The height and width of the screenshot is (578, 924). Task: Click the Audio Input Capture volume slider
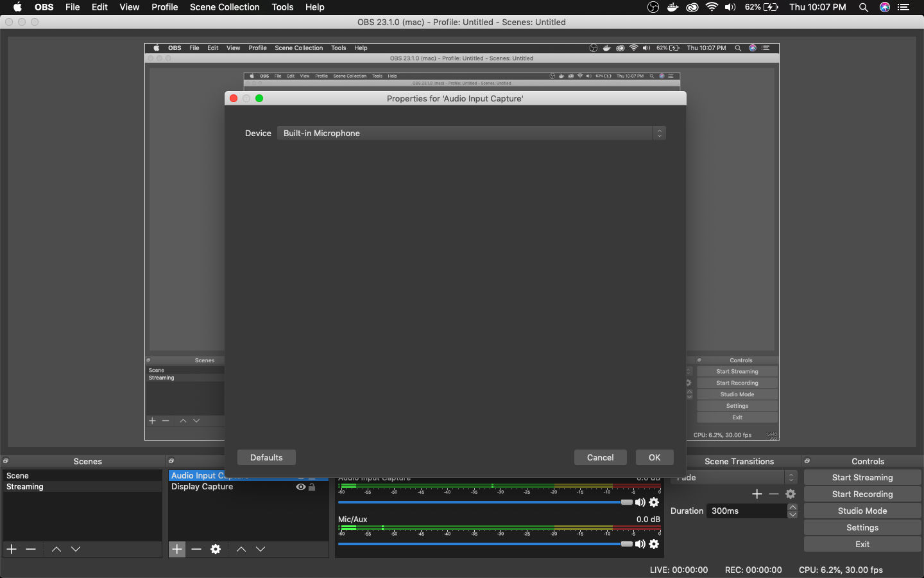(x=485, y=502)
